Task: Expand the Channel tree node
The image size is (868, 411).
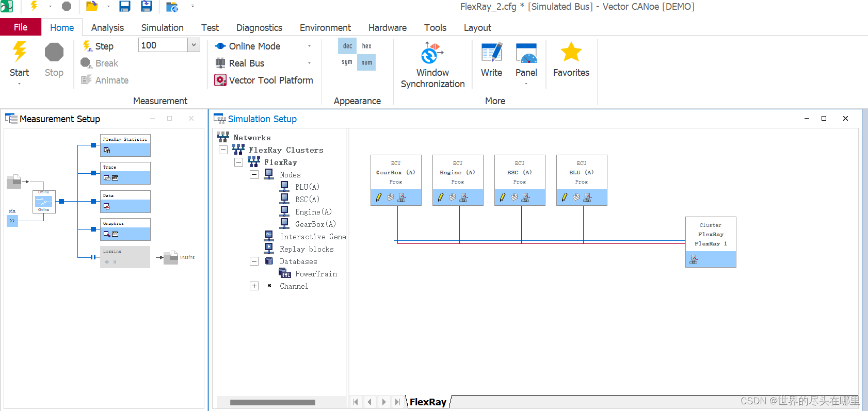Action: click(254, 286)
